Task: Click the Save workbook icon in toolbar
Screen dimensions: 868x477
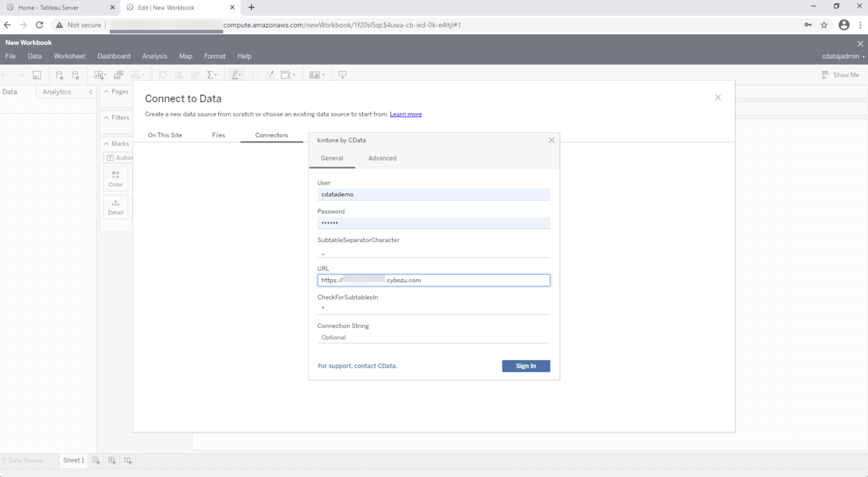Action: [x=36, y=75]
